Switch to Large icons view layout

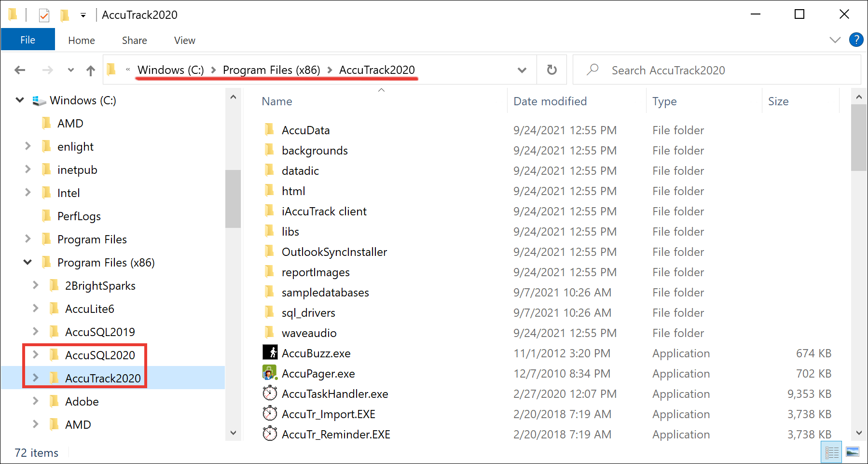(853, 452)
